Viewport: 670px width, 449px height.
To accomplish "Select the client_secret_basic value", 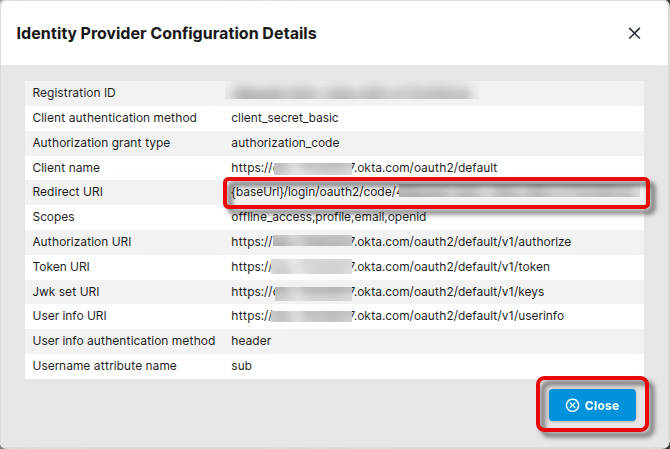I will 285,118.
